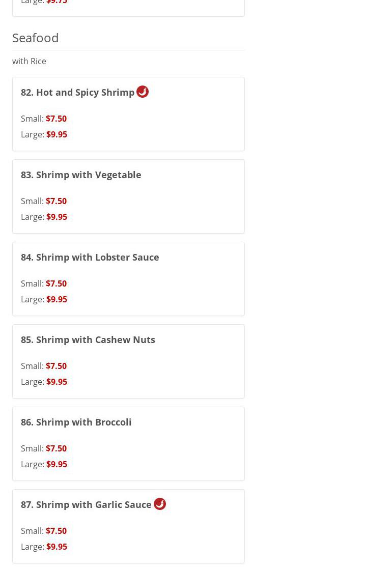Select the 87. Shrimp with Garlic Sauce item
The height and width of the screenshot is (567, 392).
(86, 504)
